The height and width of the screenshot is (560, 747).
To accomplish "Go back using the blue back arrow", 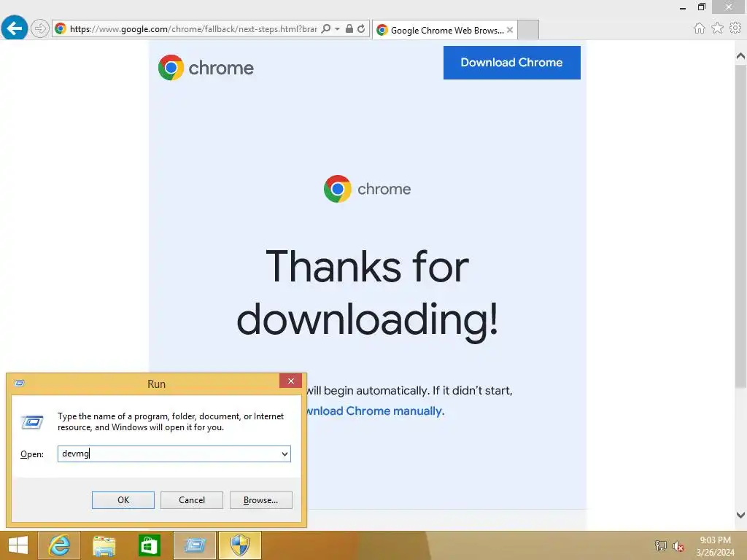I will pos(15,28).
